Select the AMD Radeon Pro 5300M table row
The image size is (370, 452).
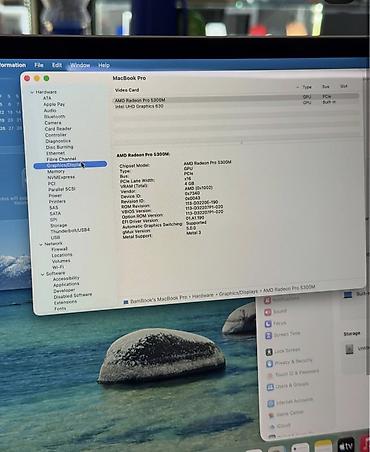coord(236,99)
